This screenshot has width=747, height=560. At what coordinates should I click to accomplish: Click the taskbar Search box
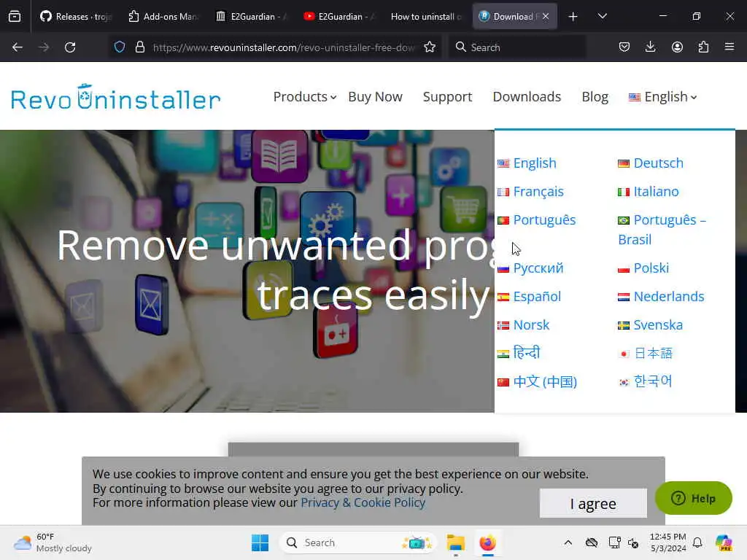tap(357, 542)
